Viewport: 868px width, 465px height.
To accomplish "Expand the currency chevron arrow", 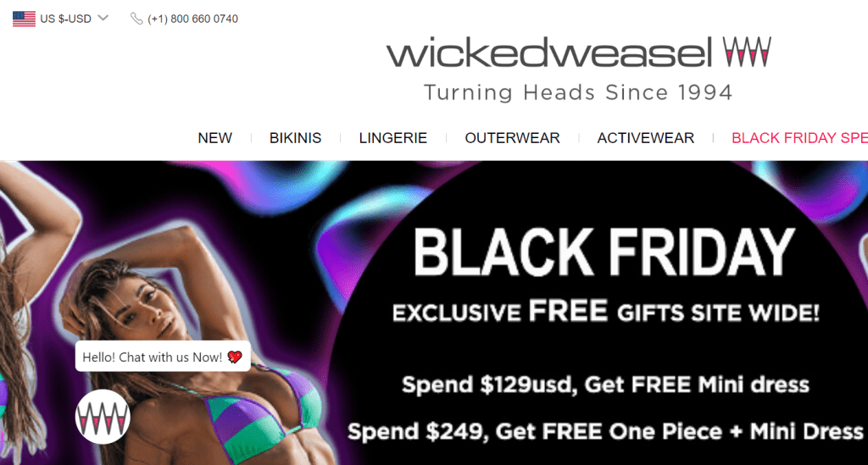I will pos(103,19).
